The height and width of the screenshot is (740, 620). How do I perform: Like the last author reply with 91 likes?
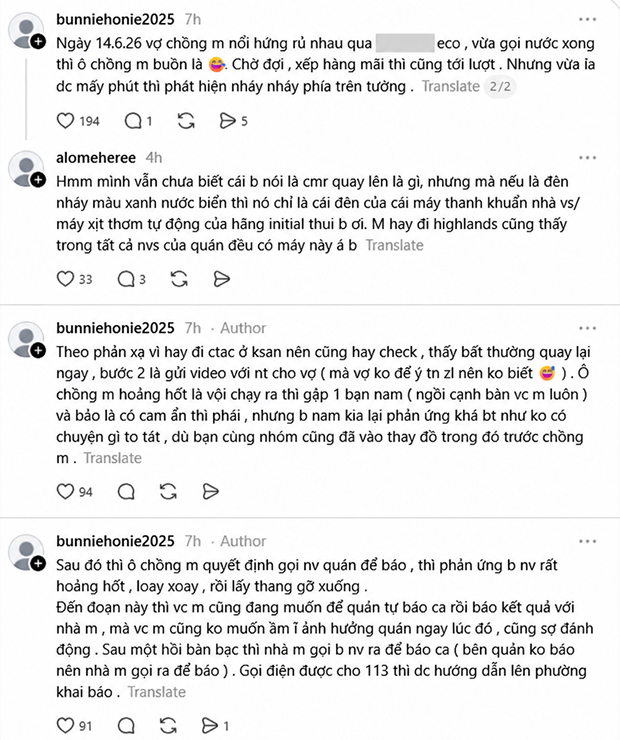(x=65, y=725)
